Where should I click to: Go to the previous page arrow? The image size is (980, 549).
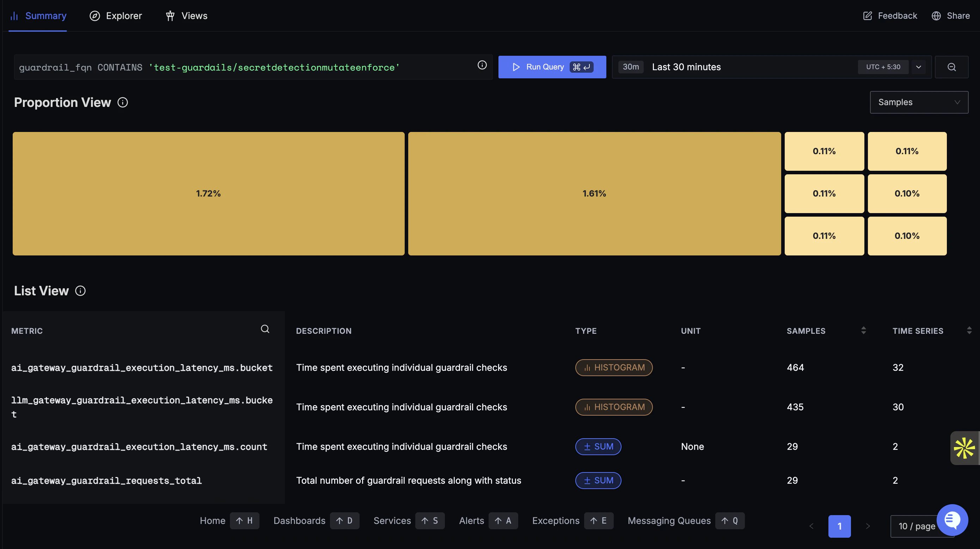811,526
